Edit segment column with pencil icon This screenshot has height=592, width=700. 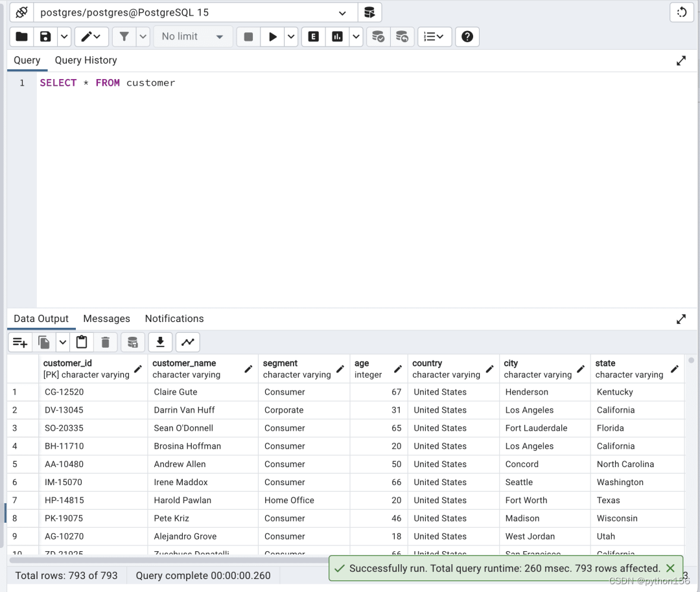[340, 369]
